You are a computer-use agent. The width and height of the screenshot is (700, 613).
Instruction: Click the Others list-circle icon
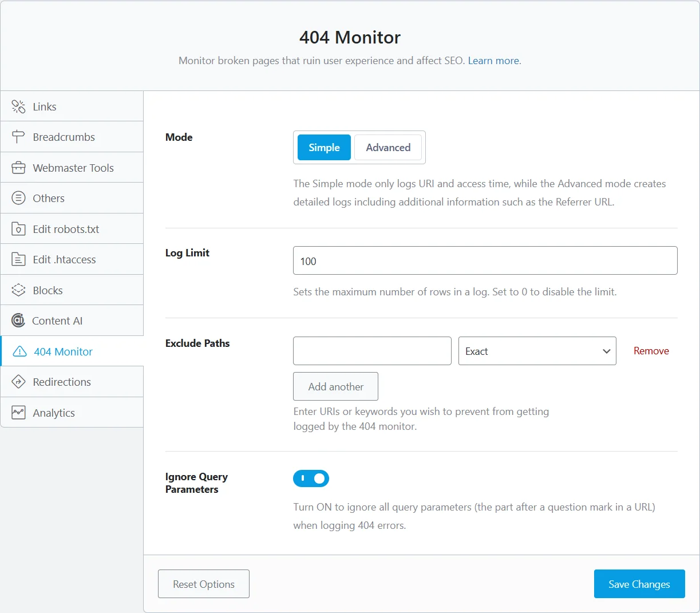[19, 198]
